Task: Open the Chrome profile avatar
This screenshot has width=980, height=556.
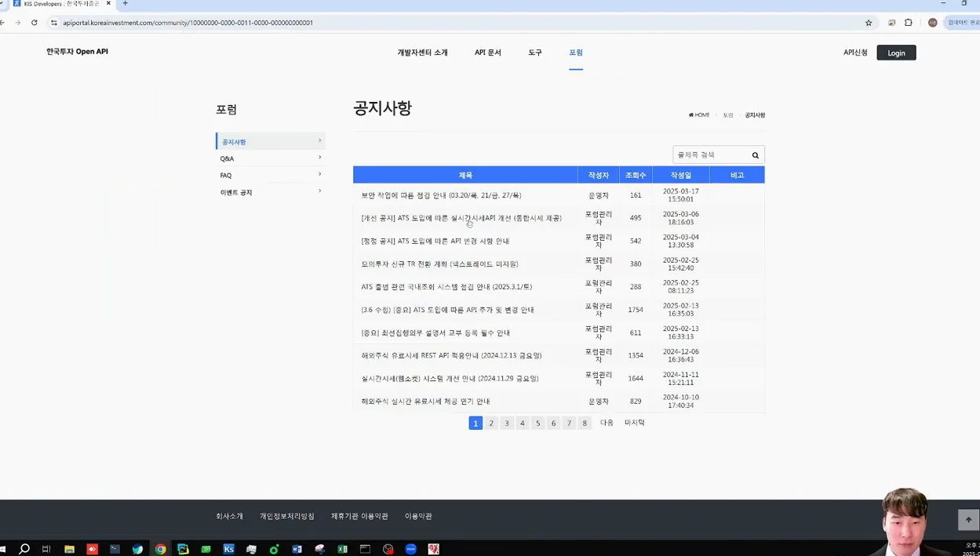Action: [933, 23]
